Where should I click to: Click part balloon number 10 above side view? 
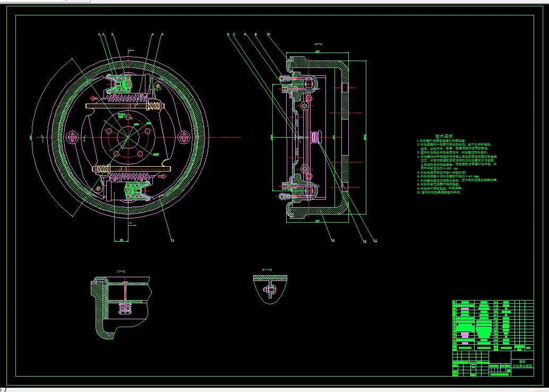(x=268, y=34)
